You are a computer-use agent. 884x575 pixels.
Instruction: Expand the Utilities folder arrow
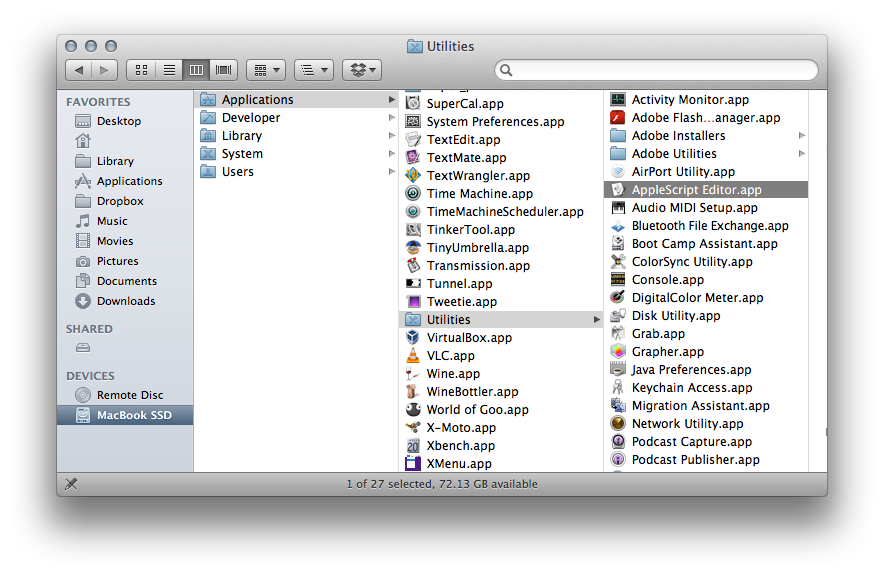tap(596, 320)
